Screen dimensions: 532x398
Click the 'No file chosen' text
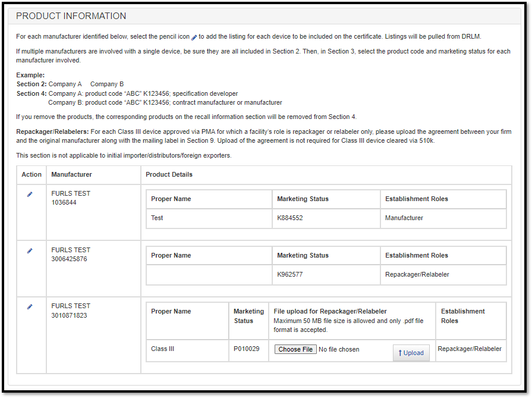coord(339,349)
